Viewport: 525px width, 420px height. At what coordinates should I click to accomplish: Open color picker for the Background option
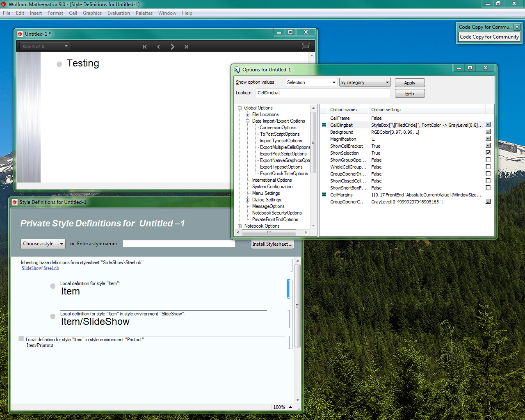pos(488,132)
